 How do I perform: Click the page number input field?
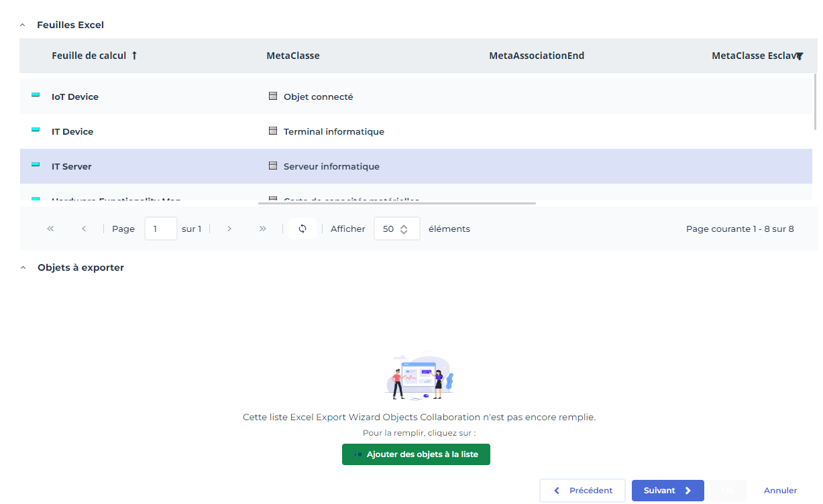(160, 229)
